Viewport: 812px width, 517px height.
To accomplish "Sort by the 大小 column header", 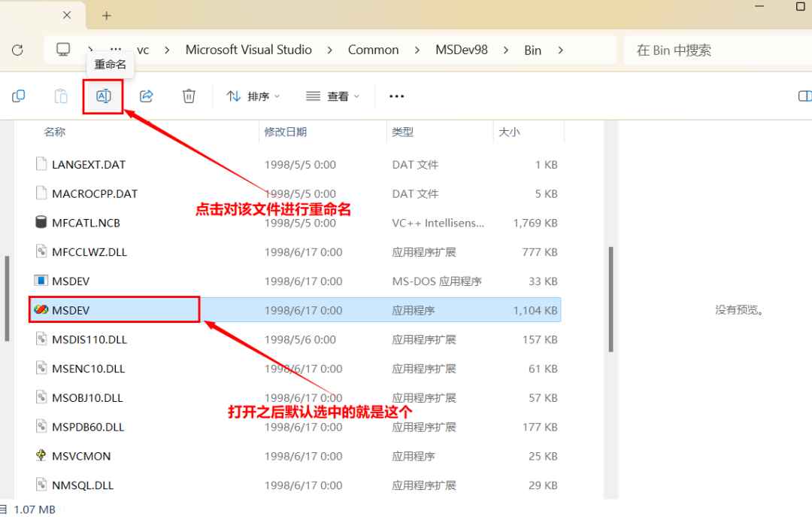I will pos(509,132).
